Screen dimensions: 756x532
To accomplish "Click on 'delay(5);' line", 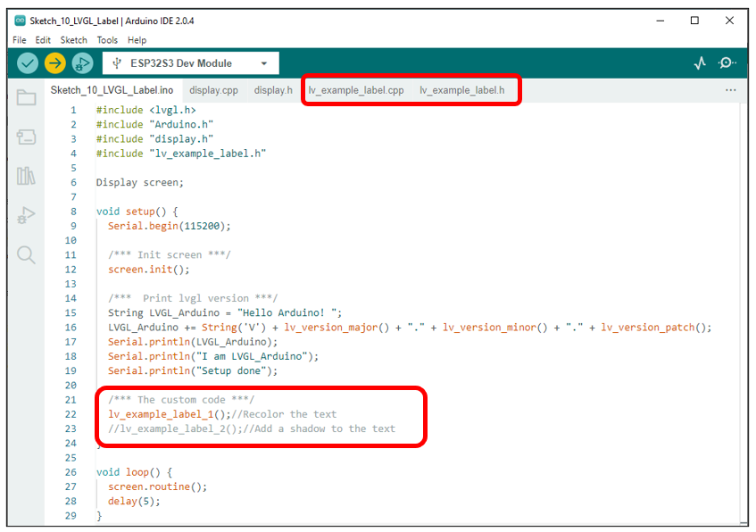I will tap(134, 501).
